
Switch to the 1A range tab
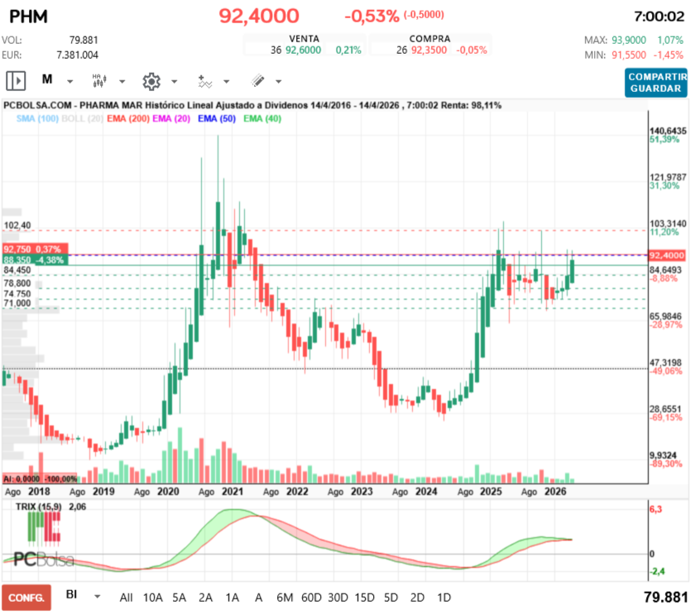click(x=233, y=596)
